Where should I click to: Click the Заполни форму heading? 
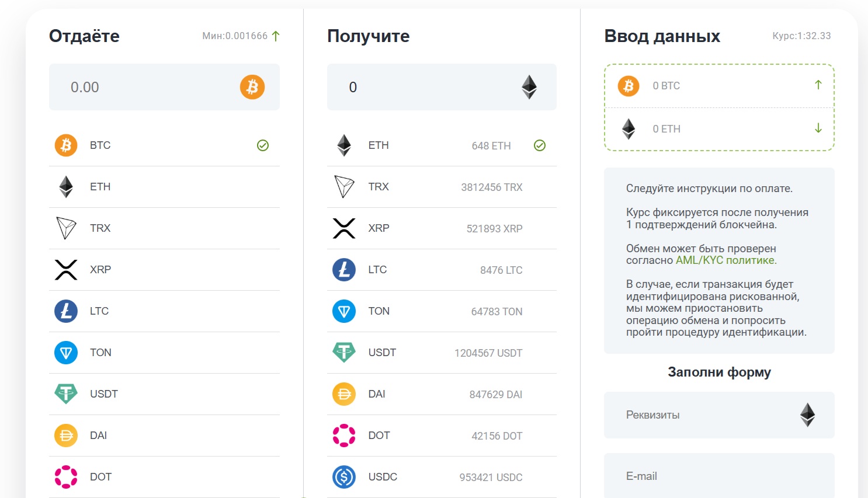point(719,372)
